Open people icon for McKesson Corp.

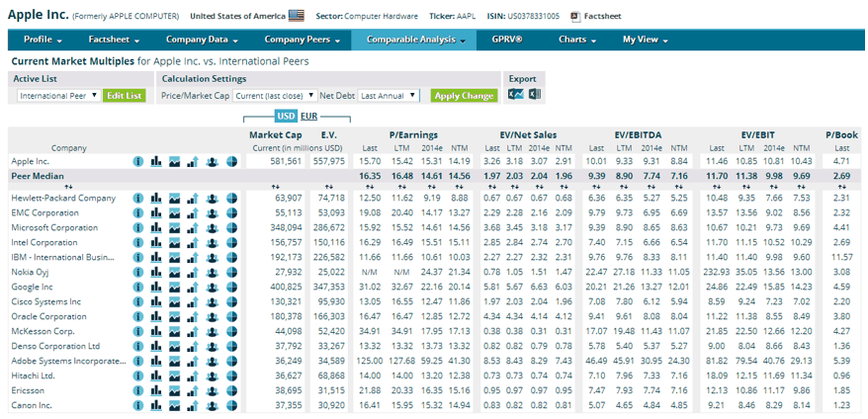pyautogui.click(x=213, y=332)
